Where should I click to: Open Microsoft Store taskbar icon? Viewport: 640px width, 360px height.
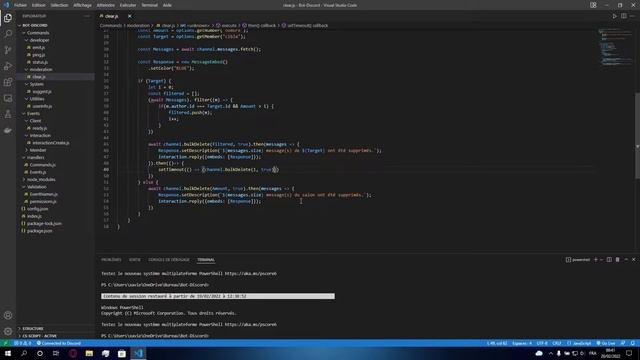click(x=122, y=353)
